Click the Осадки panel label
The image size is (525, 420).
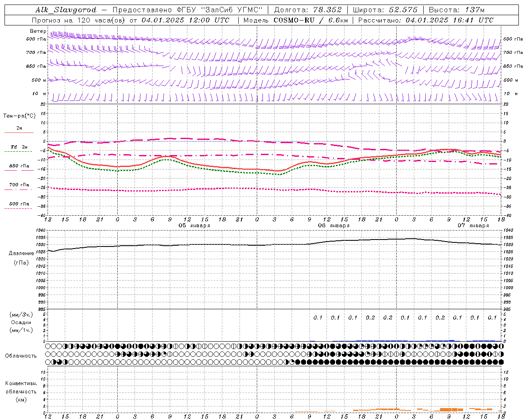(21, 323)
